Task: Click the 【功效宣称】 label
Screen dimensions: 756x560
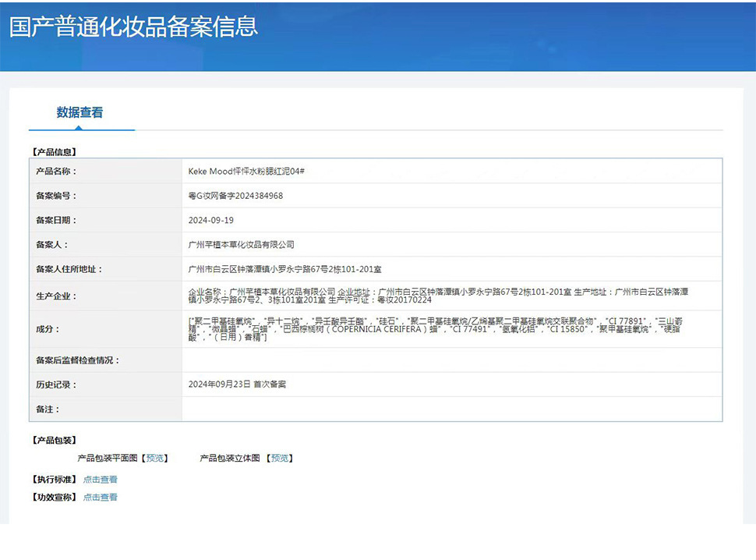Action: (55, 498)
